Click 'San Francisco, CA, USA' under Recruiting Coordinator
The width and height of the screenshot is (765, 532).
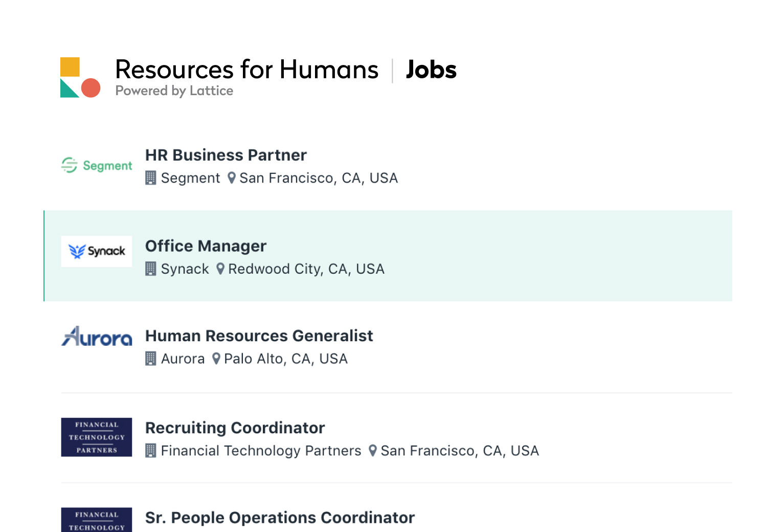click(460, 451)
